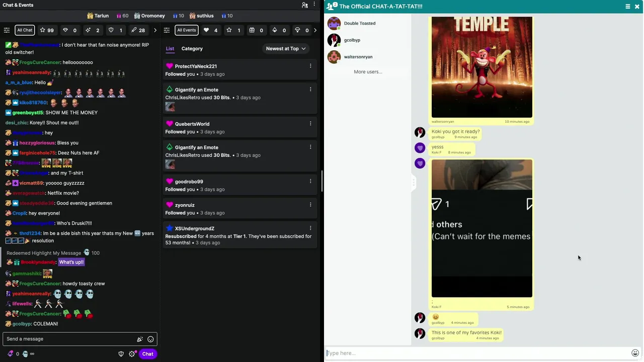Filter events by the bits cheer icon
Viewport: 644px width, 362px height.
(279, 30)
